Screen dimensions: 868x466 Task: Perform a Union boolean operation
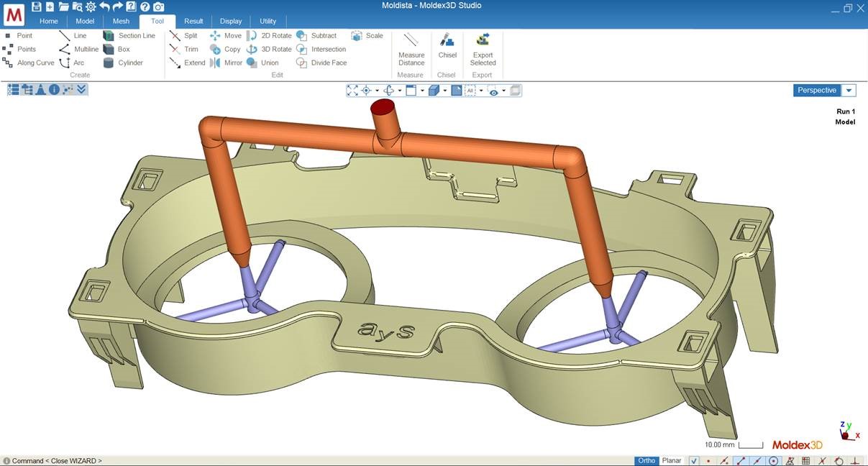[x=263, y=63]
